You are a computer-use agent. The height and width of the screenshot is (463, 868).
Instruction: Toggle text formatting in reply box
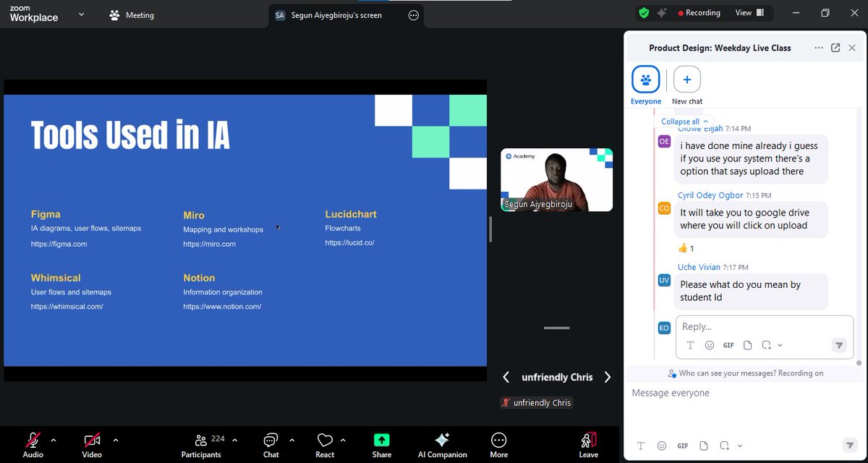pyautogui.click(x=690, y=345)
